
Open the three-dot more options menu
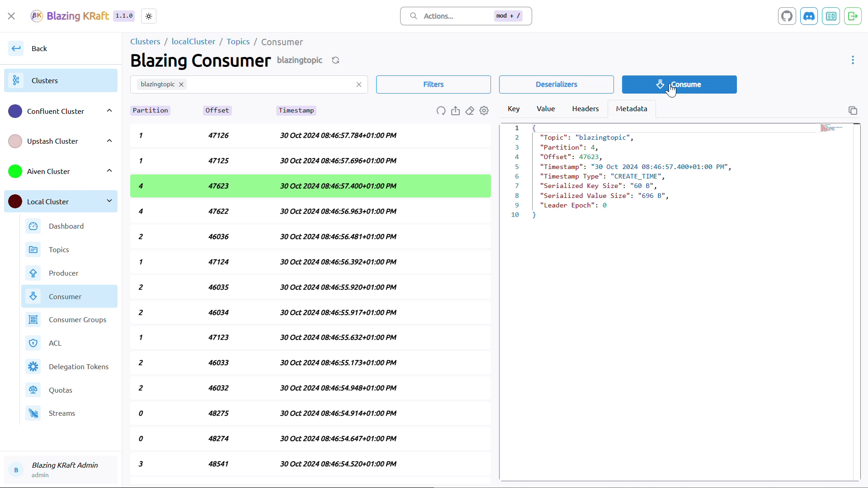tap(853, 60)
